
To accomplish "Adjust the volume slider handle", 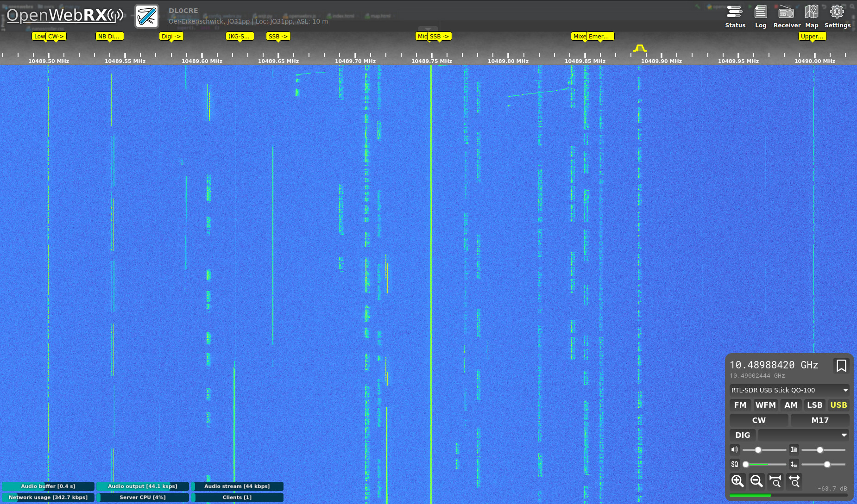I will click(x=758, y=450).
